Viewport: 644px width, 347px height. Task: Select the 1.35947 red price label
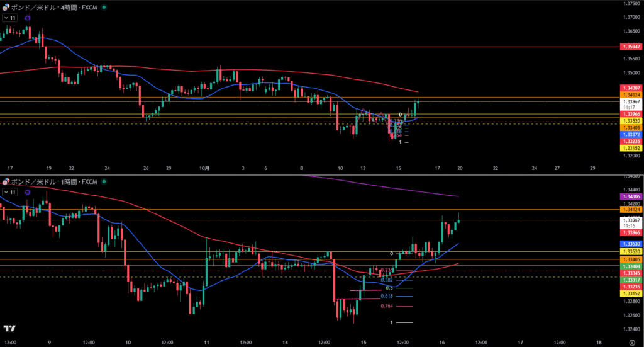tap(631, 47)
